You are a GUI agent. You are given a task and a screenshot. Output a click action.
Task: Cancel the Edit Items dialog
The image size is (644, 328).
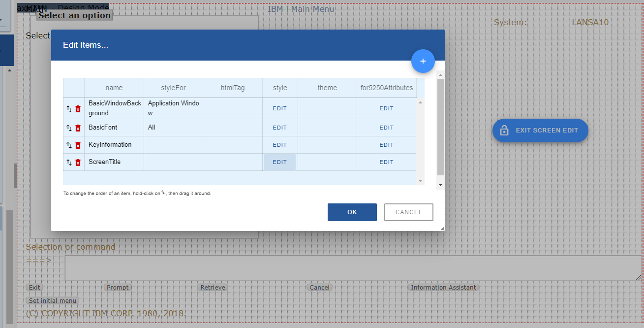(x=408, y=212)
